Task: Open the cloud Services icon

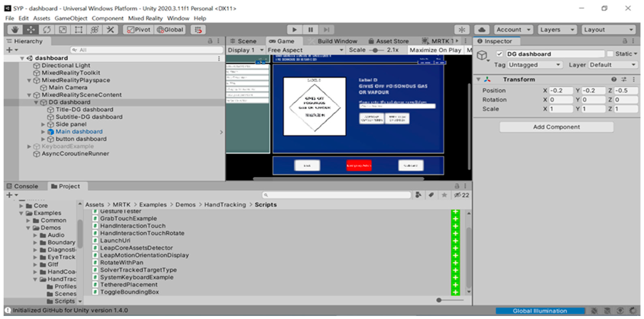Action: click(x=482, y=30)
